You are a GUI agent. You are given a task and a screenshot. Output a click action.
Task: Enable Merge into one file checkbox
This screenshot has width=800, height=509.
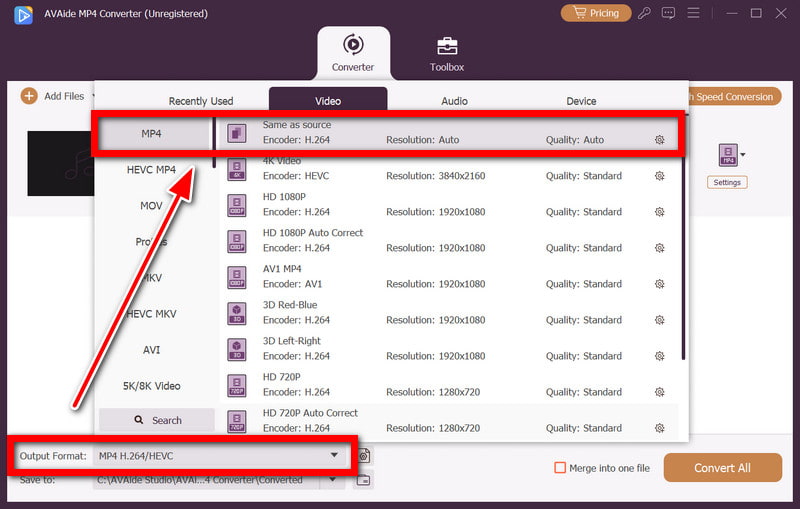560,468
